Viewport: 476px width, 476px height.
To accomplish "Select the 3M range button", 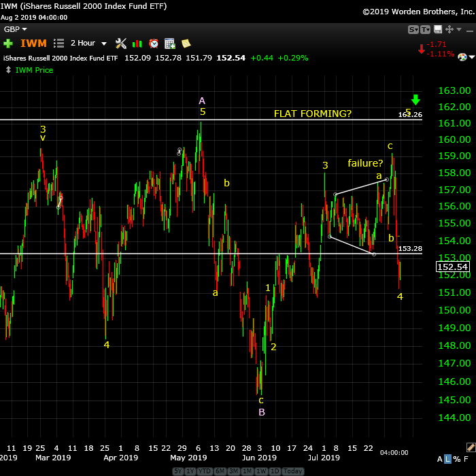I will click(x=234, y=471).
